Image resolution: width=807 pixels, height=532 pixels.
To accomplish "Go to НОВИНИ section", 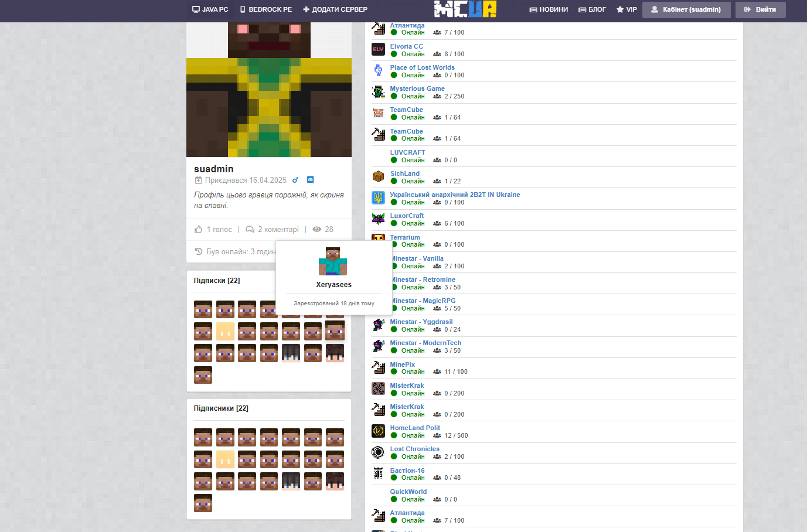I will click(549, 9).
